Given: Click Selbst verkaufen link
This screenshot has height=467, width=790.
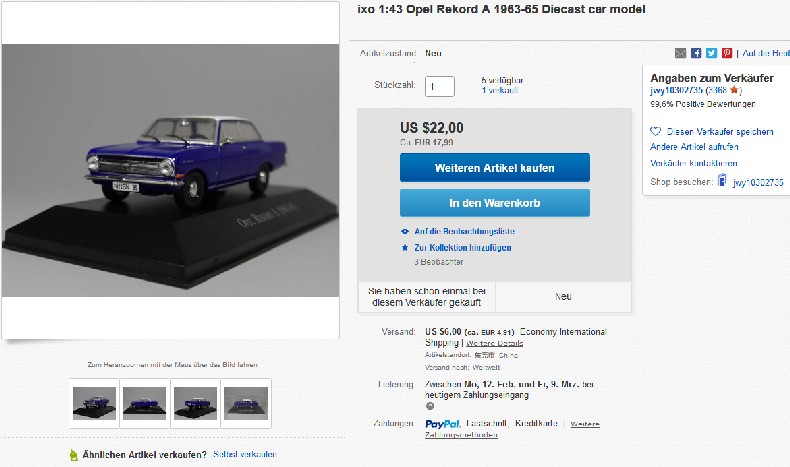Looking at the screenshot, I should tap(245, 454).
